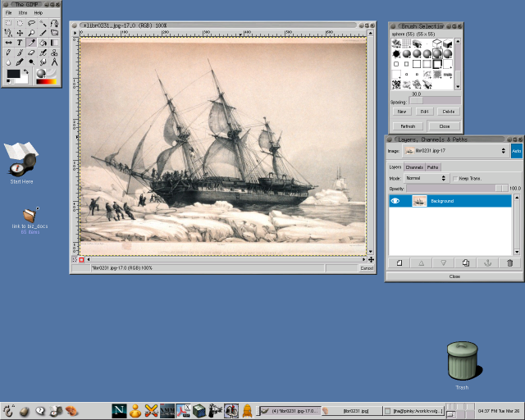The width and height of the screenshot is (525, 420).
Task: Click the duplicate layer icon
Action: 465,262
